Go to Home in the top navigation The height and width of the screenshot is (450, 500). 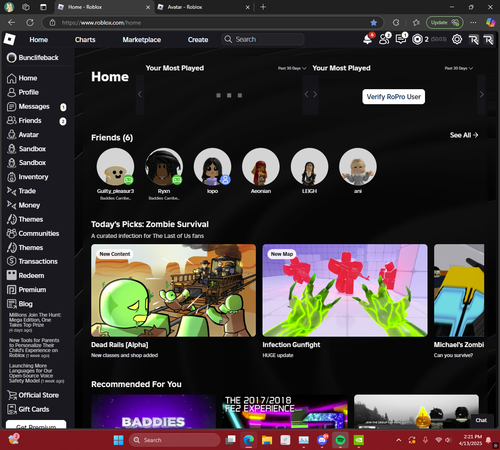click(x=39, y=40)
